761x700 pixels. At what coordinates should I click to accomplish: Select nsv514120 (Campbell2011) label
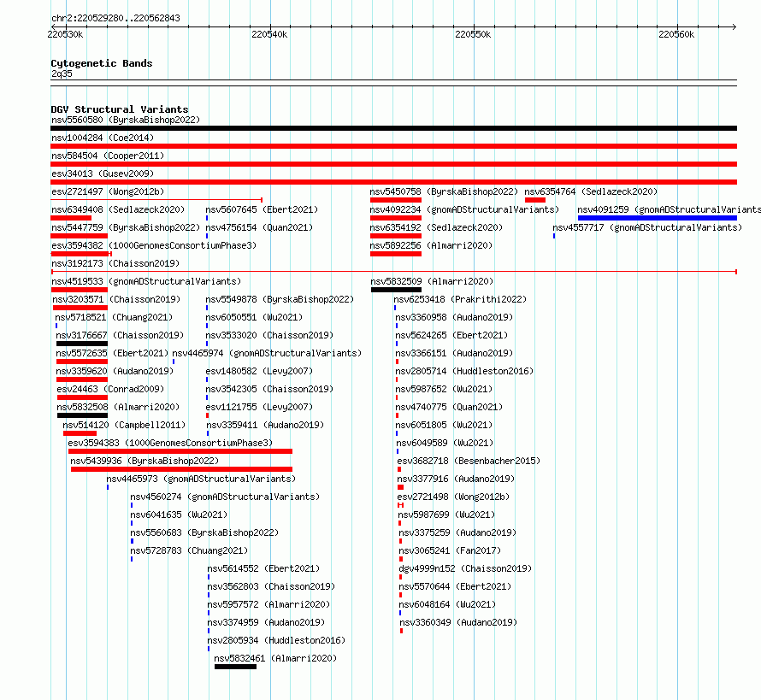click(124, 425)
